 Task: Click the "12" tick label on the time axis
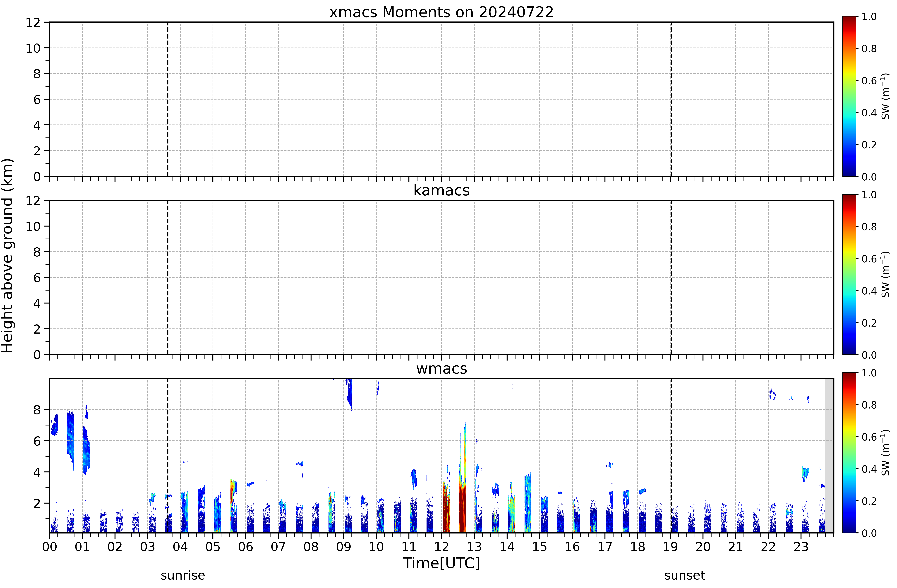(x=442, y=547)
